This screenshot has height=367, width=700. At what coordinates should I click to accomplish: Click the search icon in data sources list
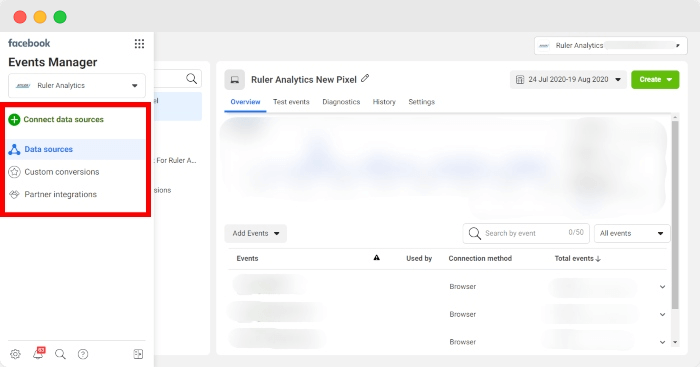[x=192, y=79]
